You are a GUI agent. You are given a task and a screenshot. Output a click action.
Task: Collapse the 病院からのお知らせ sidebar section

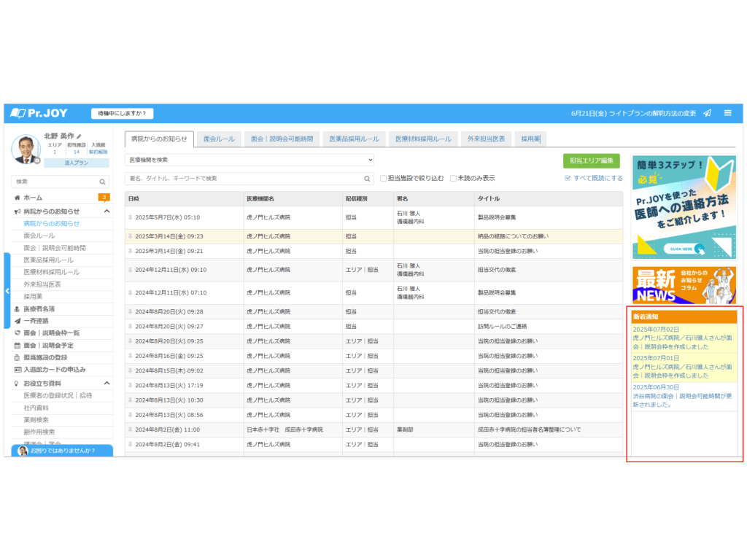tap(107, 211)
